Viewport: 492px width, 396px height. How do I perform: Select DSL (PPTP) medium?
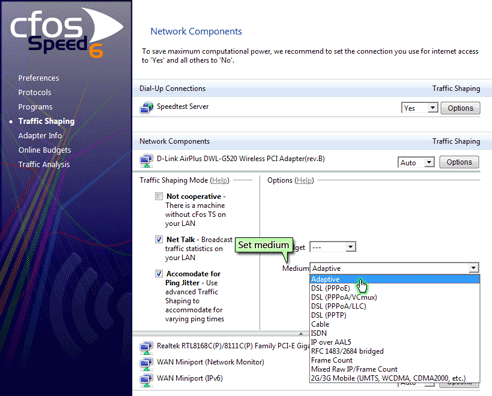tap(395, 315)
